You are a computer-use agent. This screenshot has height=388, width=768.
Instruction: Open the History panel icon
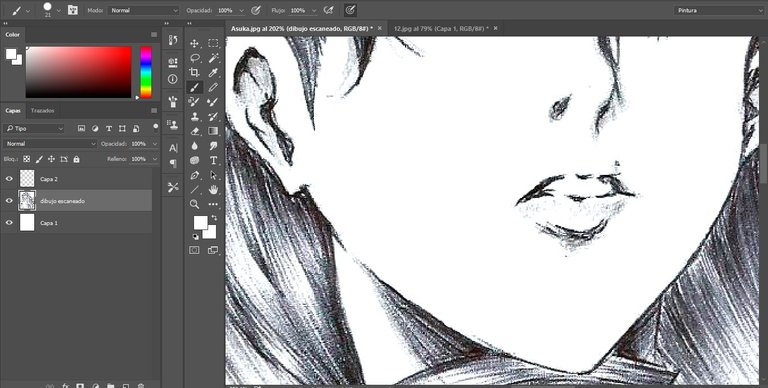(173, 40)
